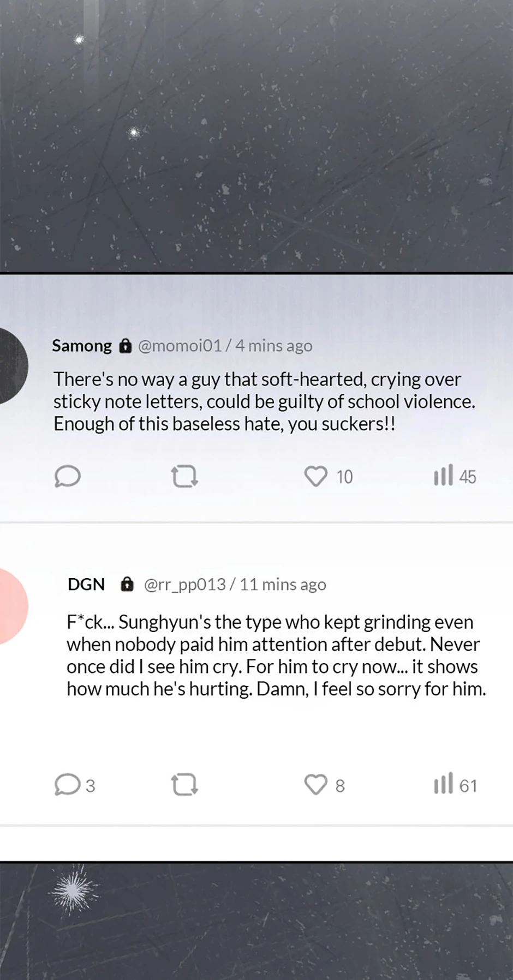Viewport: 513px width, 980px height.
Task: Visit the @momoi01 handle
Action: click(180, 346)
